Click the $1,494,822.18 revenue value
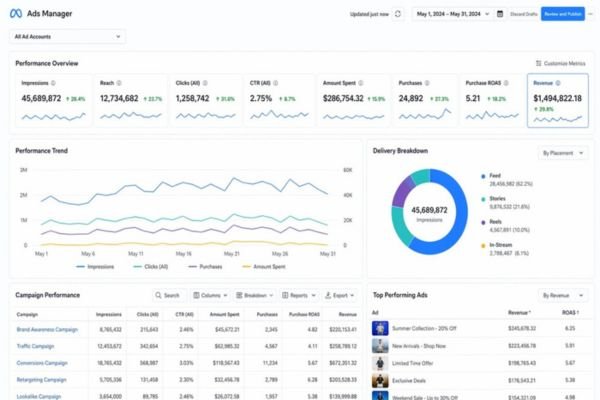Viewport: 600px width, 400px height. (x=558, y=98)
